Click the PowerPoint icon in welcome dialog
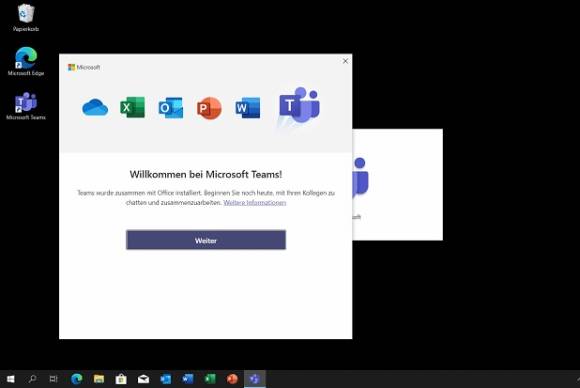Viewport: 580px width, 388px height. [209, 108]
